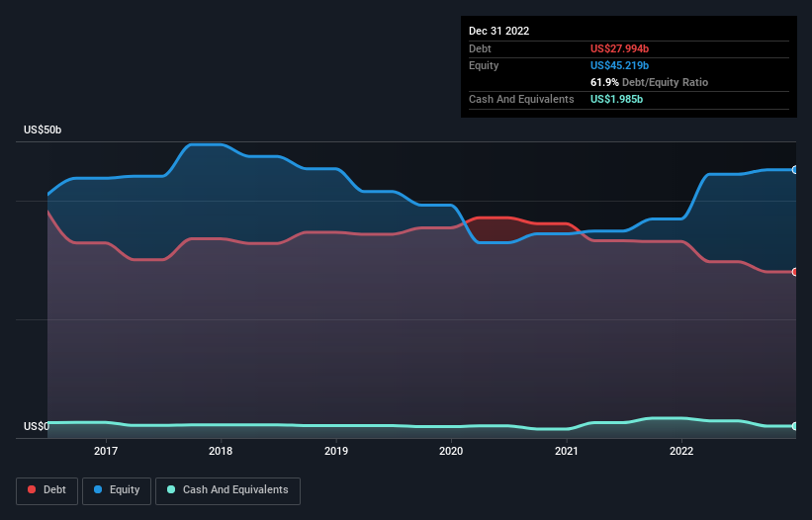Click the 2018 x-axis label

221,451
